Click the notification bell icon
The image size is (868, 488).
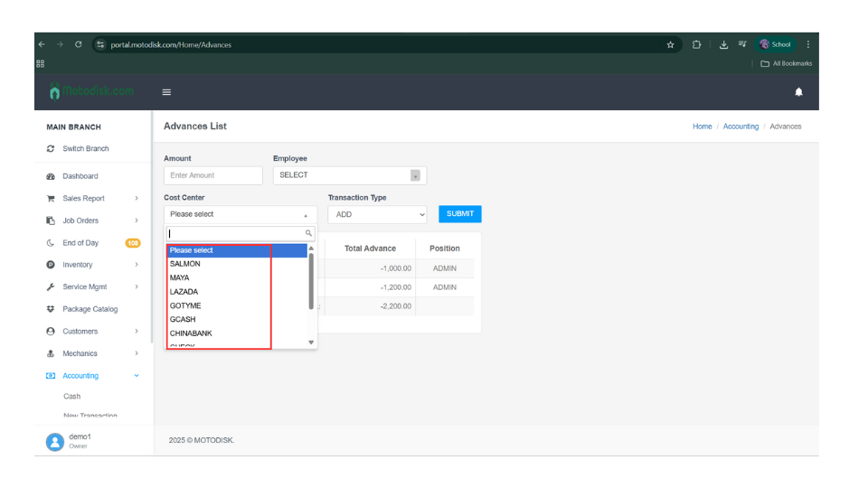[798, 92]
